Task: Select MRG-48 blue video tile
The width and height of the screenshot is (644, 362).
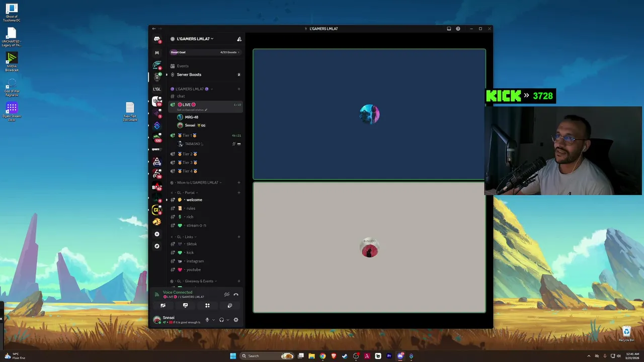Action: pyautogui.click(x=369, y=114)
